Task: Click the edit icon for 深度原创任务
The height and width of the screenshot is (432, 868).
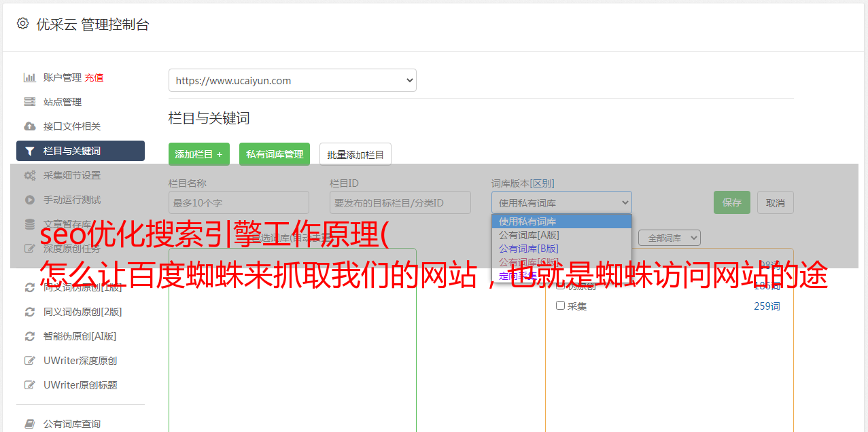Action: pos(30,249)
